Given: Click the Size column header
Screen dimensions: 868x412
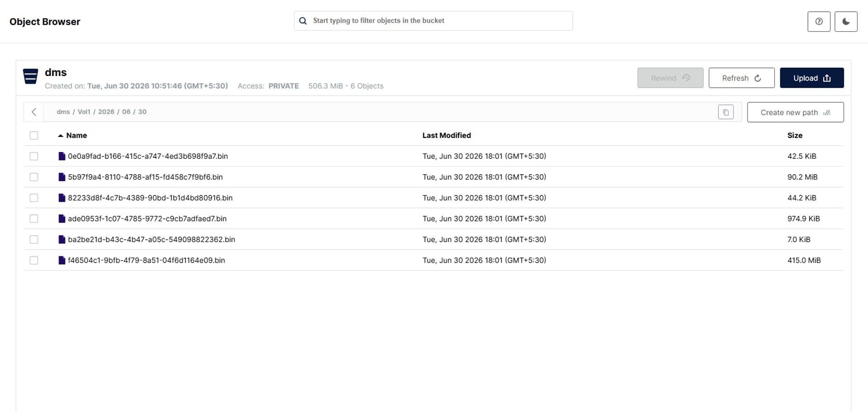Looking at the screenshot, I should point(795,135).
